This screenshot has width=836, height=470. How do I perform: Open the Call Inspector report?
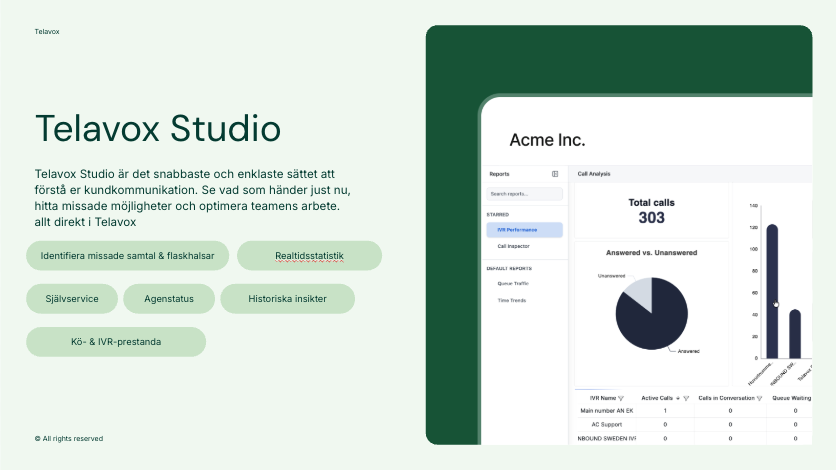pos(514,245)
